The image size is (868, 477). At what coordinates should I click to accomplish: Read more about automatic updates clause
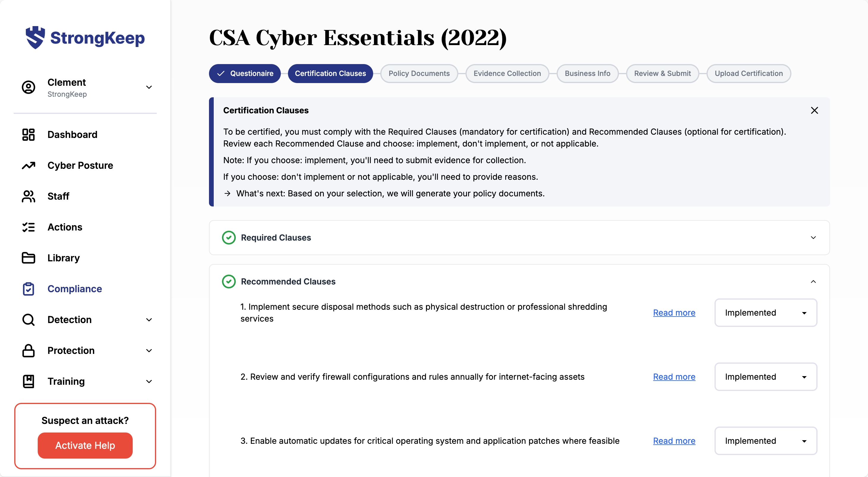(x=674, y=441)
